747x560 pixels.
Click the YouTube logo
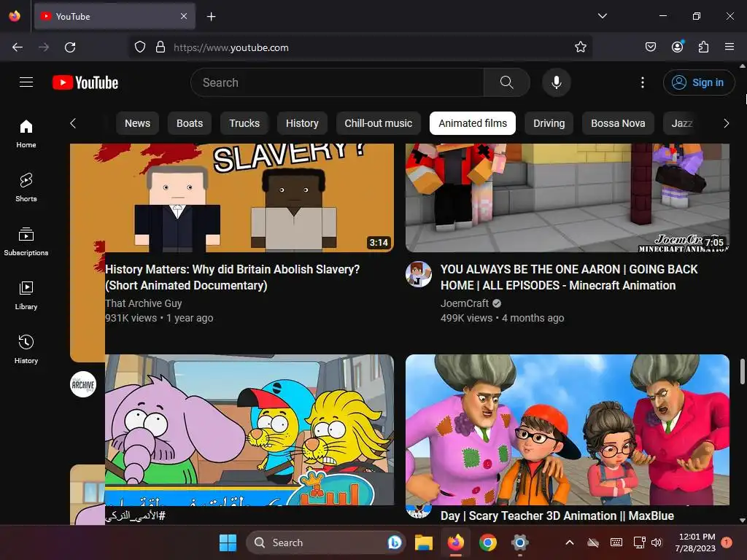point(85,82)
